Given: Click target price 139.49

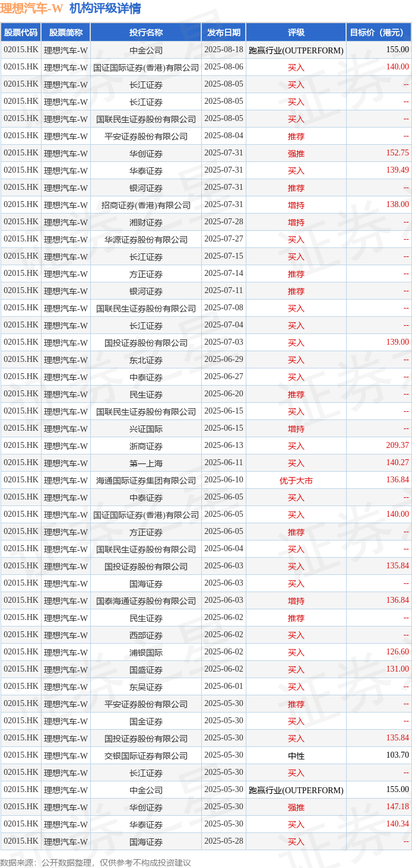Looking at the screenshot, I should 398,170.
